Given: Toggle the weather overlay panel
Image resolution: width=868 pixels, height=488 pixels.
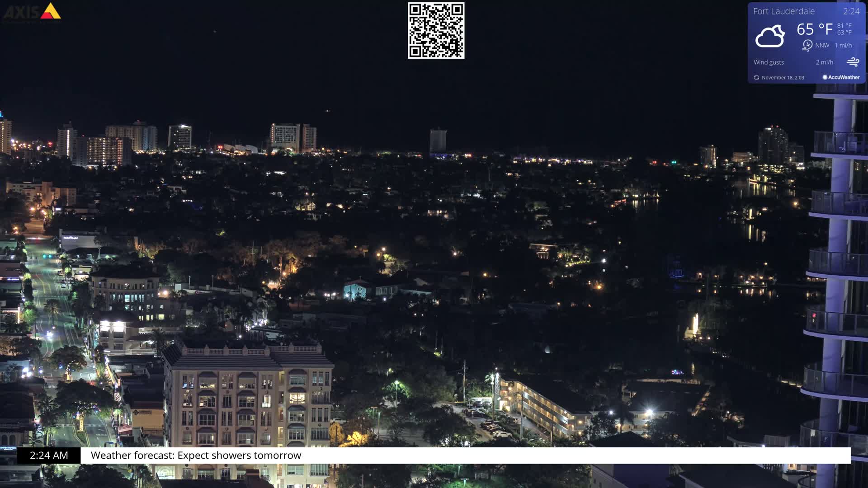Looking at the screenshot, I should (x=807, y=43).
